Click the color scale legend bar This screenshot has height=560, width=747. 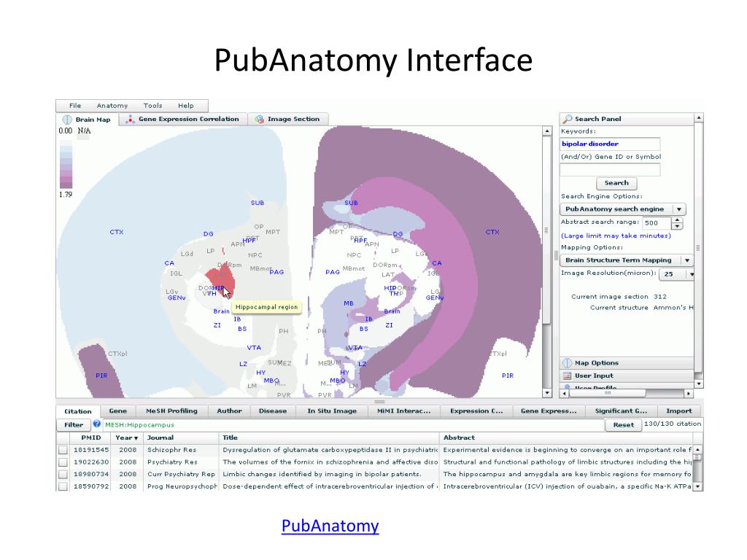tap(66, 163)
